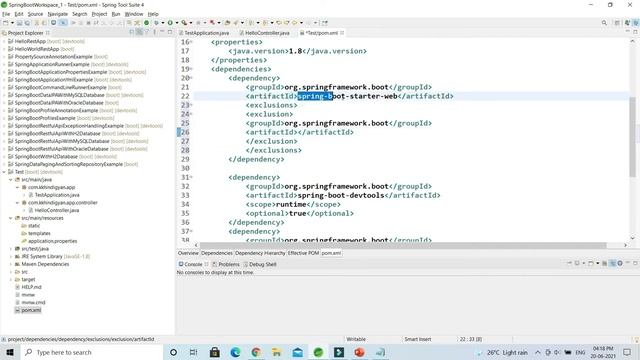640x360 pixels.
Task: Expand the Maven Dependencies node
Action: tap(11, 264)
